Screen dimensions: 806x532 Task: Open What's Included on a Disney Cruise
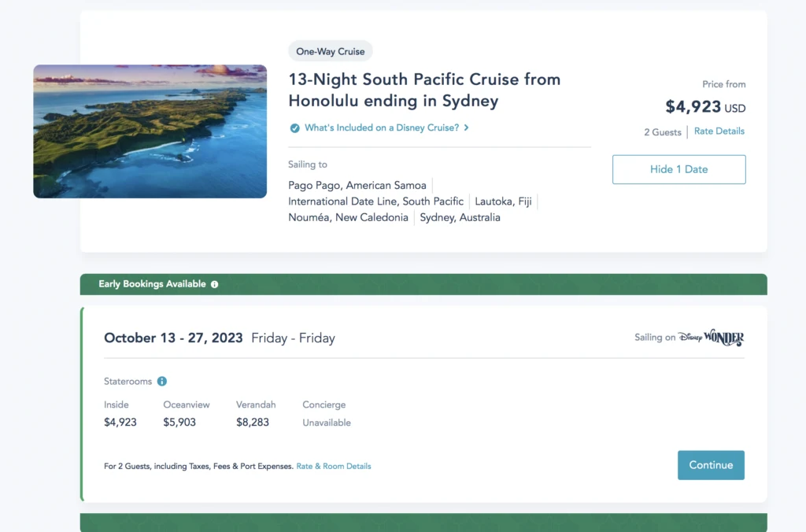point(381,127)
